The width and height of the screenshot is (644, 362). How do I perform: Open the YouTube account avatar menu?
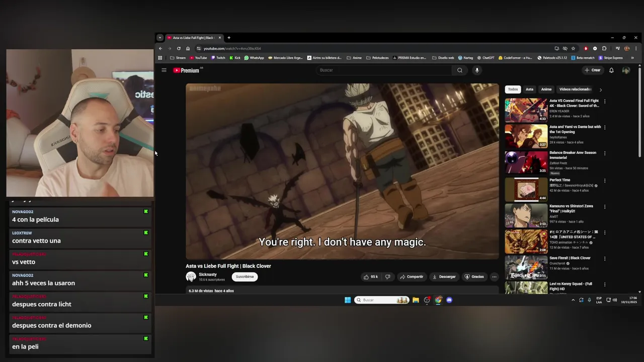[626, 70]
